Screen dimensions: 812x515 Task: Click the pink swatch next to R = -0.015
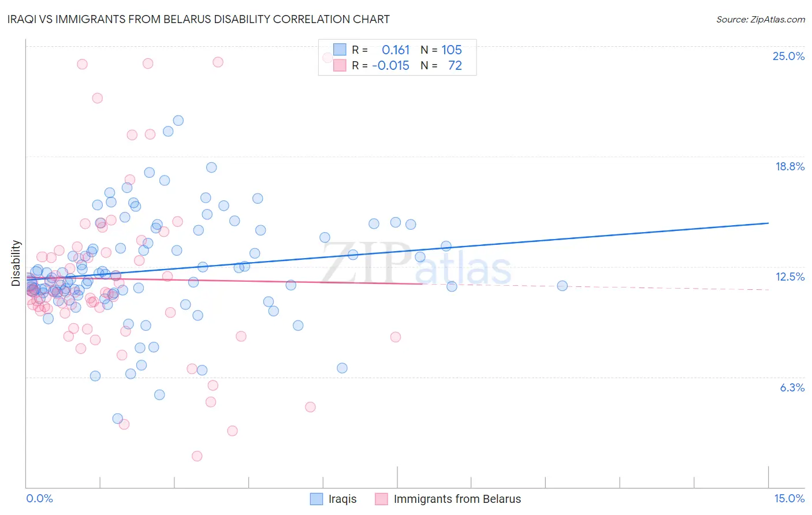[x=340, y=65]
